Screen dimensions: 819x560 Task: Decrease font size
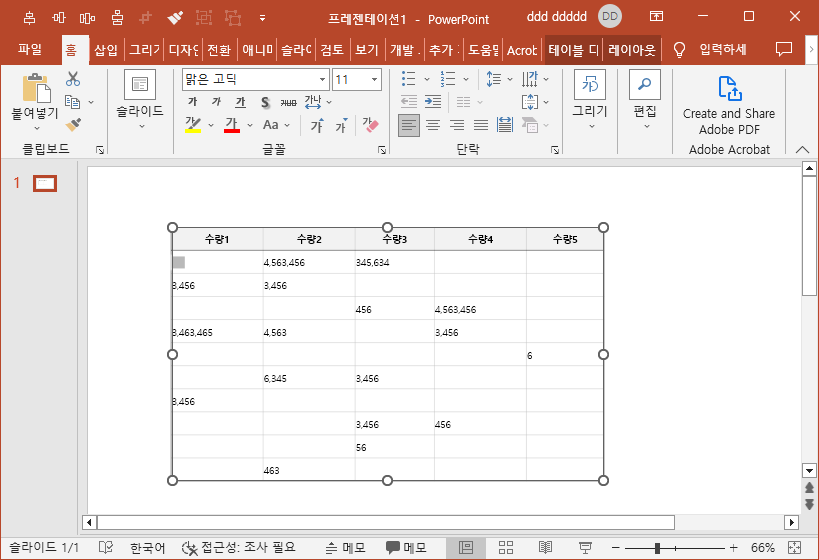[x=341, y=125]
